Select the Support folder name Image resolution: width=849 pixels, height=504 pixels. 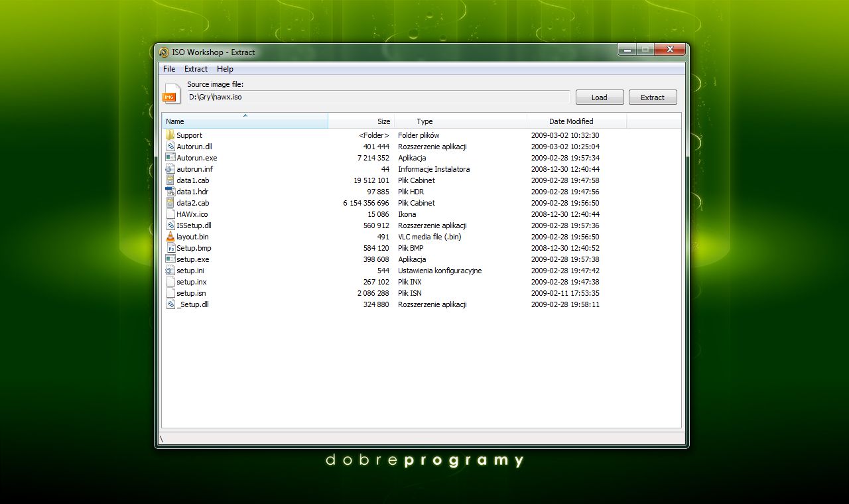[x=189, y=135]
